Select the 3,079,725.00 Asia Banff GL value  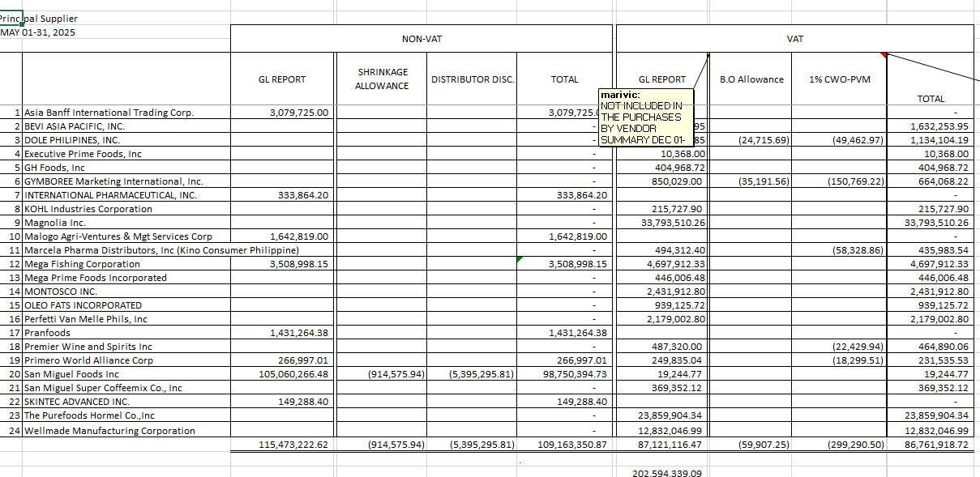tap(282, 113)
